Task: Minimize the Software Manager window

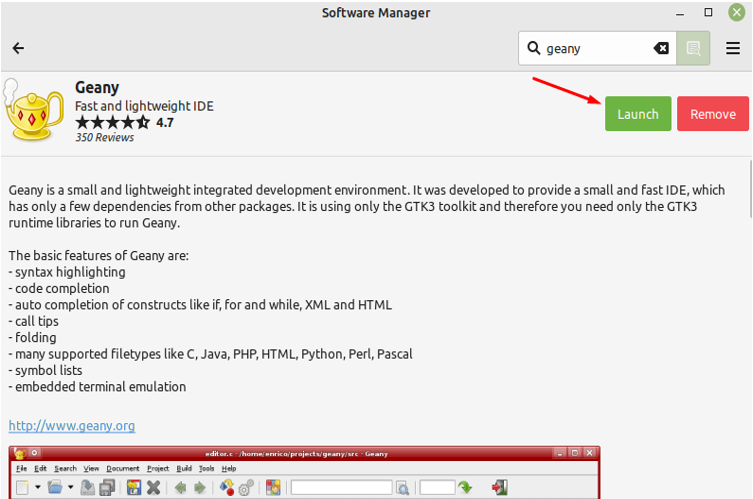Action: (683, 13)
